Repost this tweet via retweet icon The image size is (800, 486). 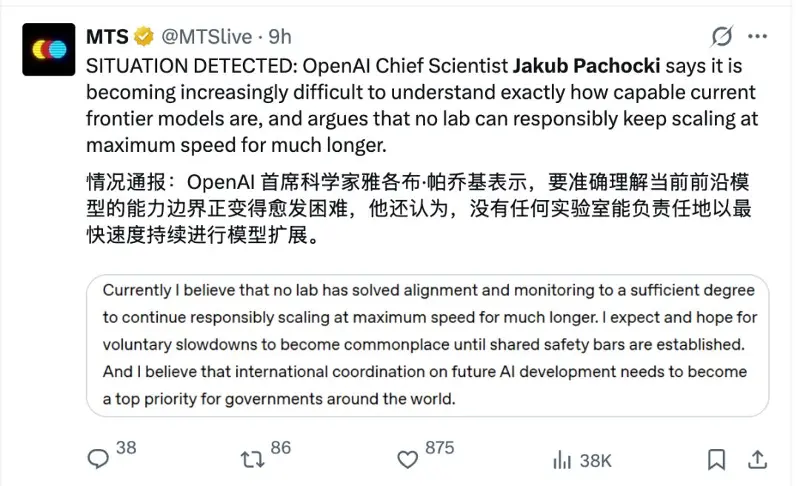click(253, 459)
